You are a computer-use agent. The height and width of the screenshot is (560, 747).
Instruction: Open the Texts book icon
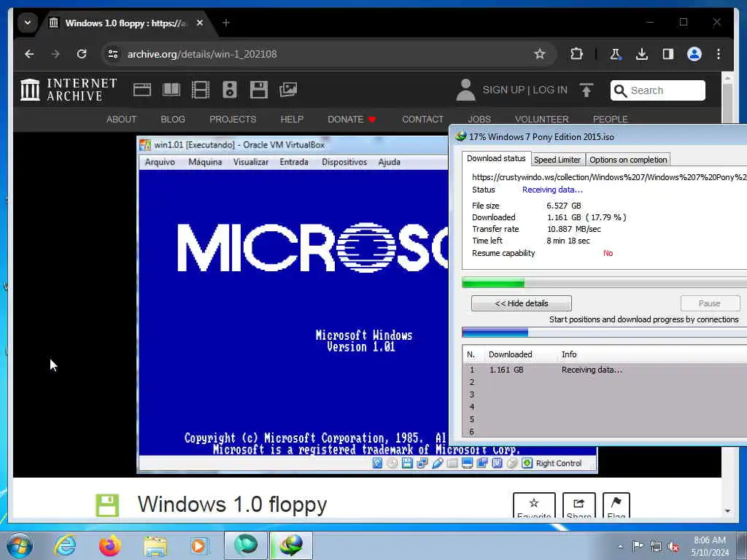[x=171, y=90]
